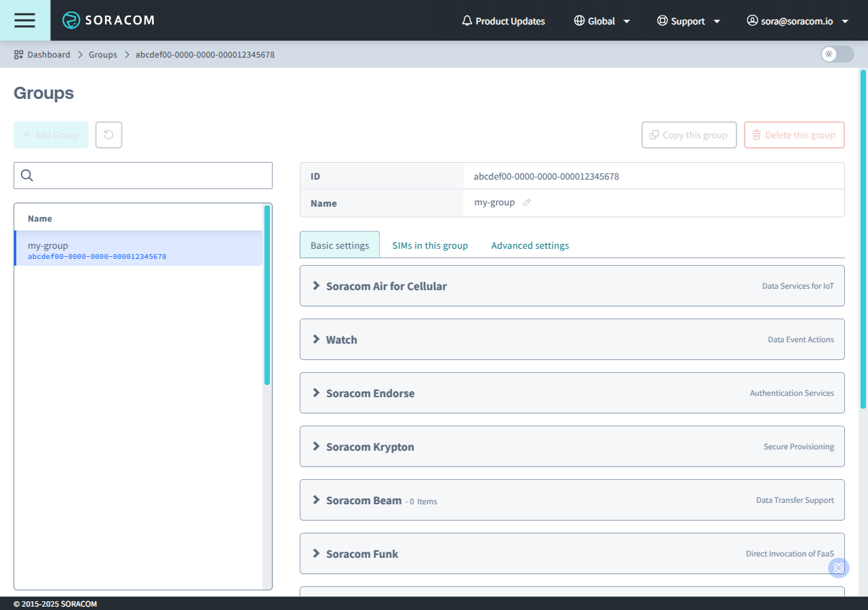The height and width of the screenshot is (610, 868).
Task: Open the Support dropdown menu
Action: click(x=688, y=21)
